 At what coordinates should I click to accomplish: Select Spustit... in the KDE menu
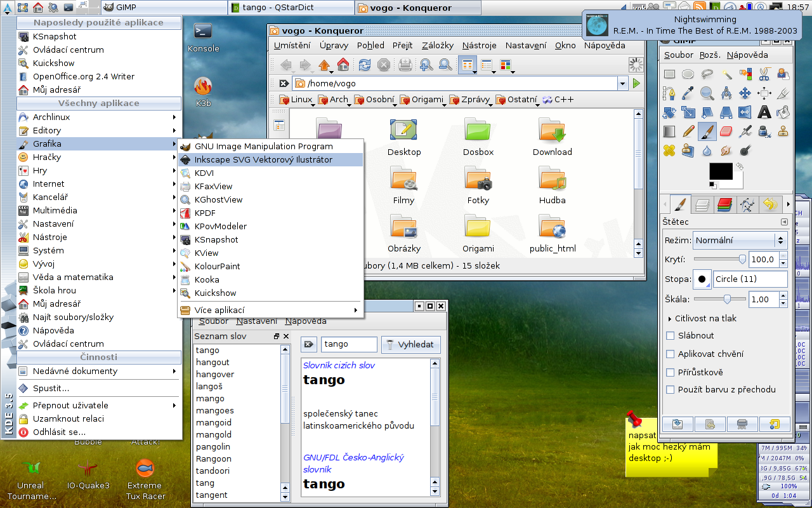click(99, 388)
